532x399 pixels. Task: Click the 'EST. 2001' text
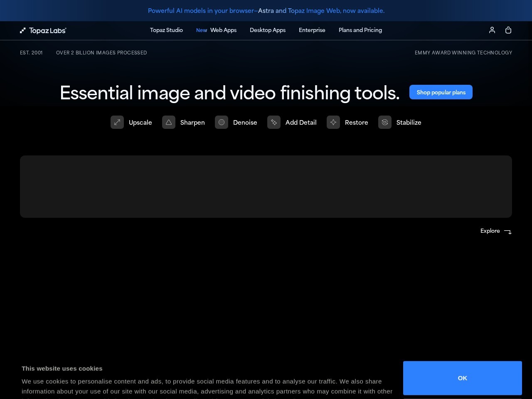click(x=31, y=53)
